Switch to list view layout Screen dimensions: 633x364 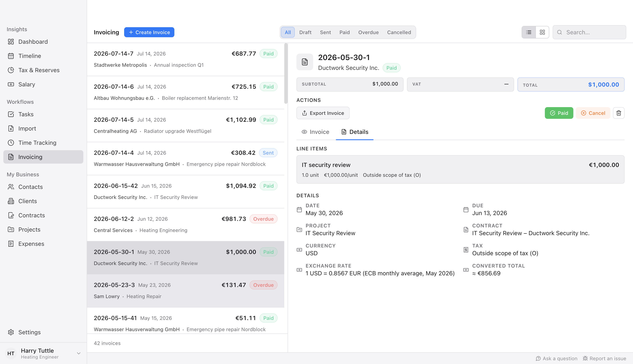tap(529, 32)
